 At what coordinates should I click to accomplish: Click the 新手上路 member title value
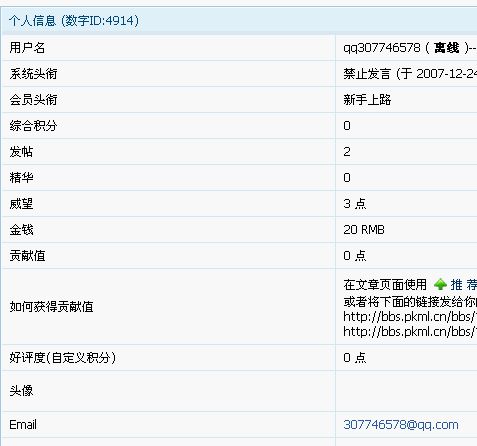[x=367, y=100]
